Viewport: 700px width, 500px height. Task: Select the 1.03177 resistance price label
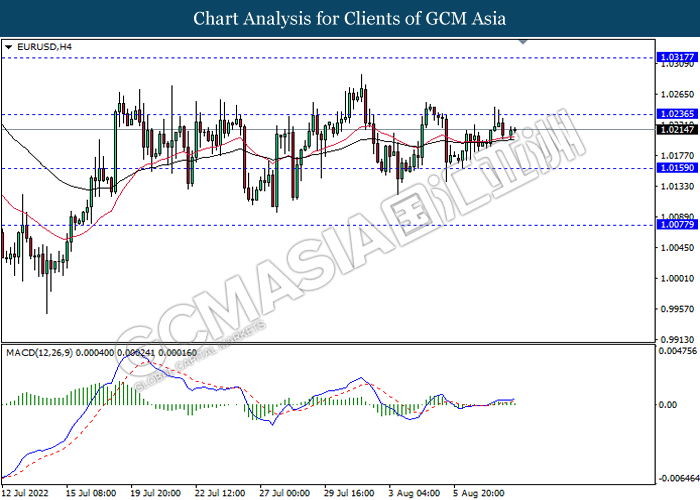tap(677, 57)
